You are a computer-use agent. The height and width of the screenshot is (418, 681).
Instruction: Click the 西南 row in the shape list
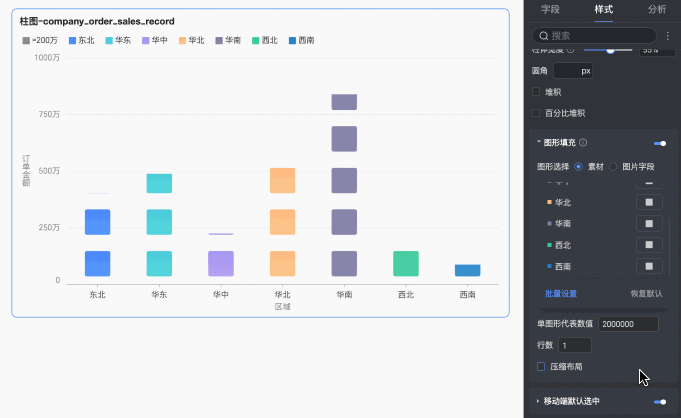604,266
